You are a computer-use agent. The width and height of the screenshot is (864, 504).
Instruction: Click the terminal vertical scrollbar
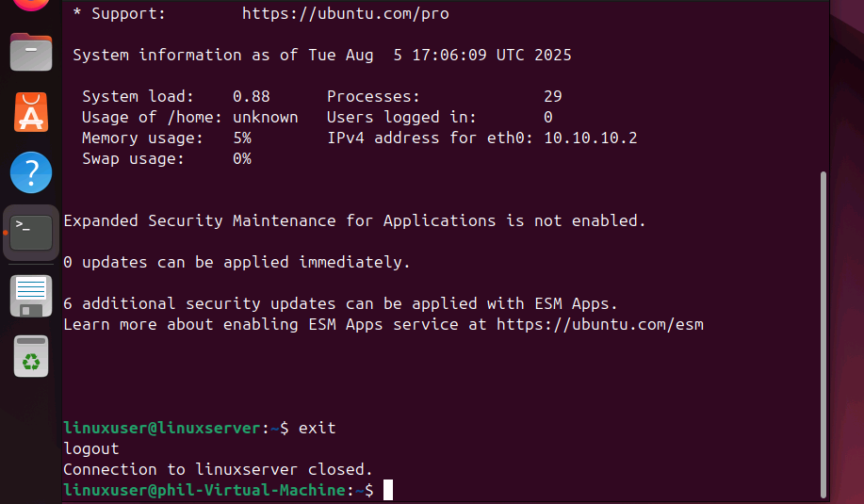click(x=824, y=330)
